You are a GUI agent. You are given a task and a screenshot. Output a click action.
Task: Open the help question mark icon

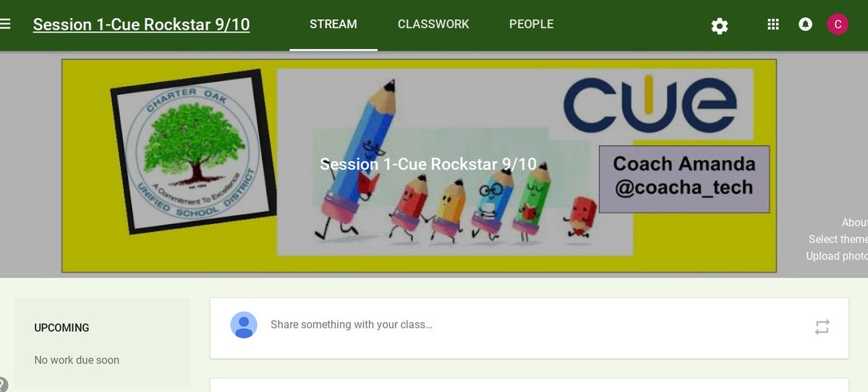[x=2, y=385]
